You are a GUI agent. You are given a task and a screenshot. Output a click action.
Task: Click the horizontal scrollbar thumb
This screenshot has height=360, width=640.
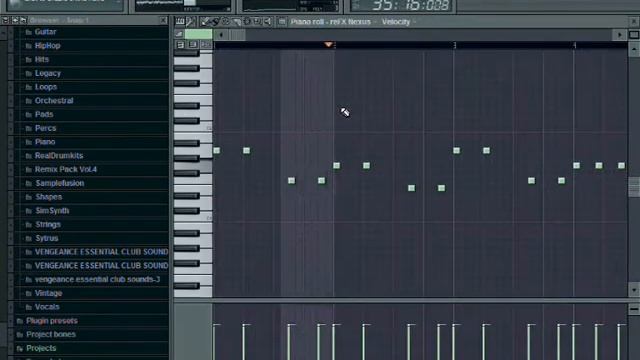(237, 35)
